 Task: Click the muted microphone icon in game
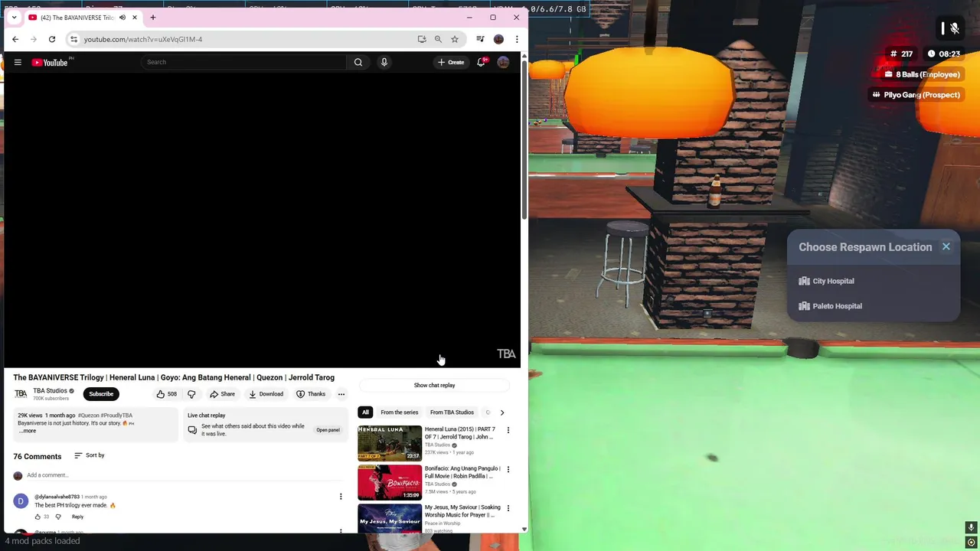[x=954, y=28]
